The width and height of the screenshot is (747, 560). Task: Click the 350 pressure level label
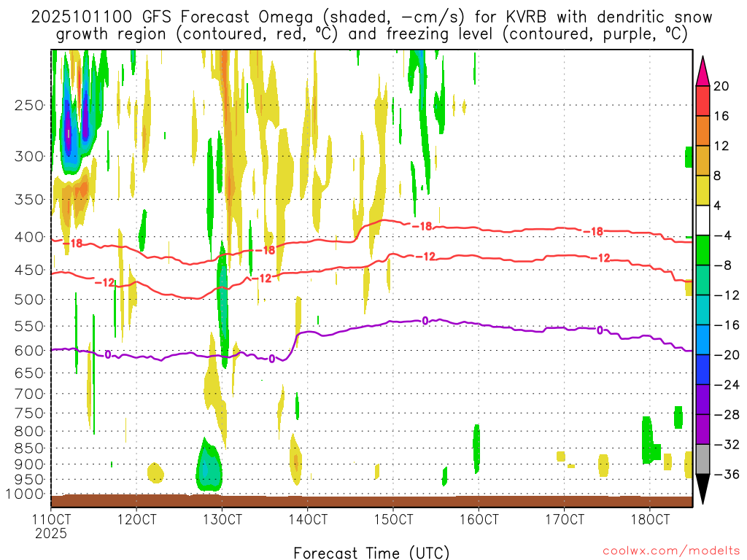click(x=29, y=200)
